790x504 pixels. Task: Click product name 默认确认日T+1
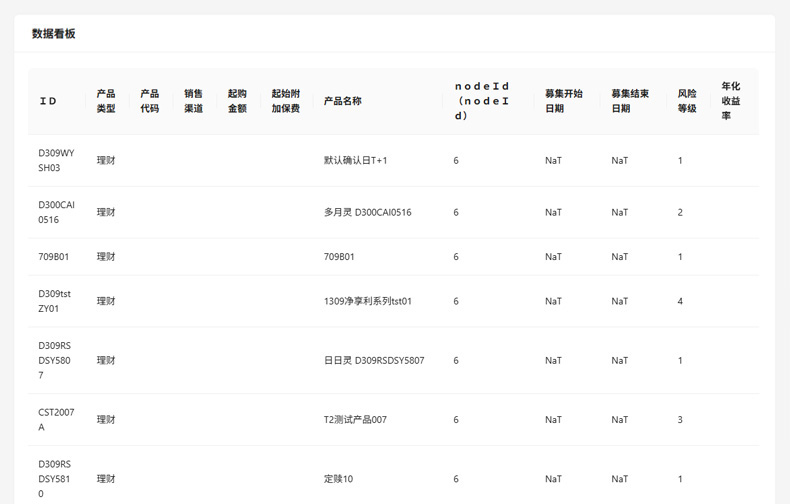tap(355, 160)
